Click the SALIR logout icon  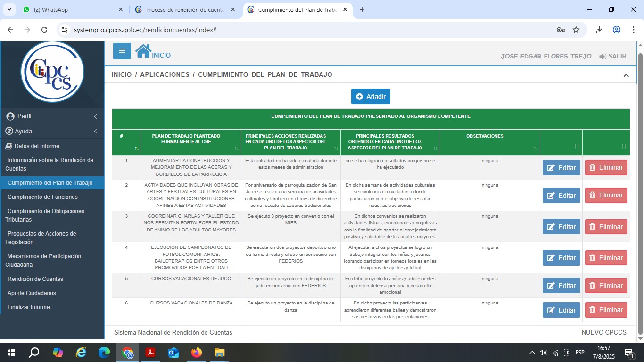(x=603, y=56)
